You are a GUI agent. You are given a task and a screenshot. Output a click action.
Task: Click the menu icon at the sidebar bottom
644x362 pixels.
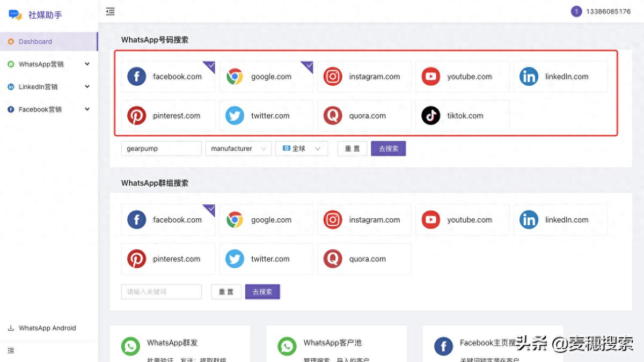[11, 351]
